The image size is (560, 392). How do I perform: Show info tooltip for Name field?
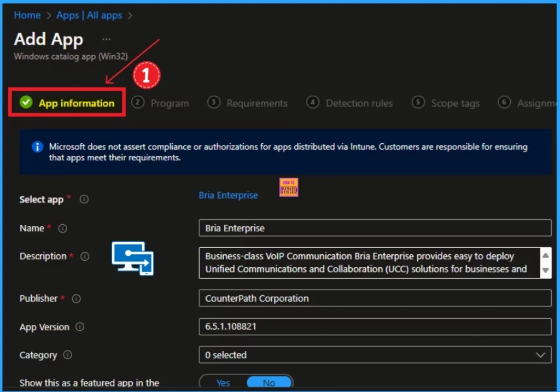62,229
